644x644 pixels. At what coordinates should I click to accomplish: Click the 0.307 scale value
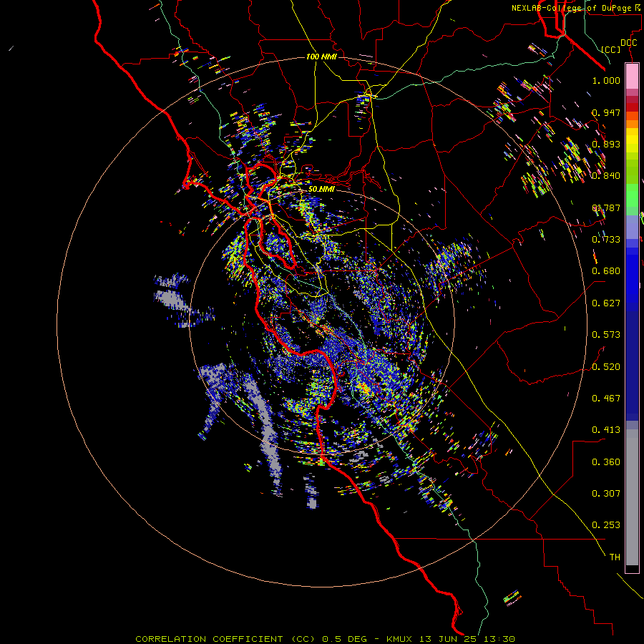click(606, 494)
